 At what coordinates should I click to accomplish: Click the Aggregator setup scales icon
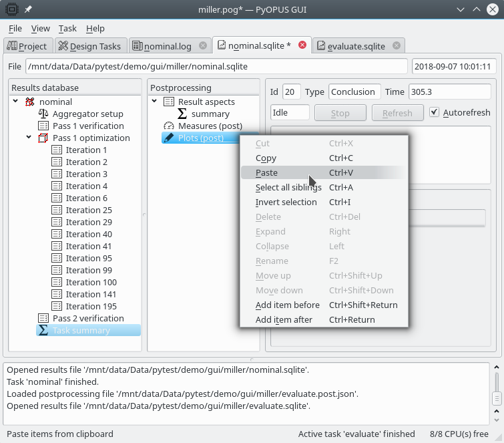pos(43,114)
